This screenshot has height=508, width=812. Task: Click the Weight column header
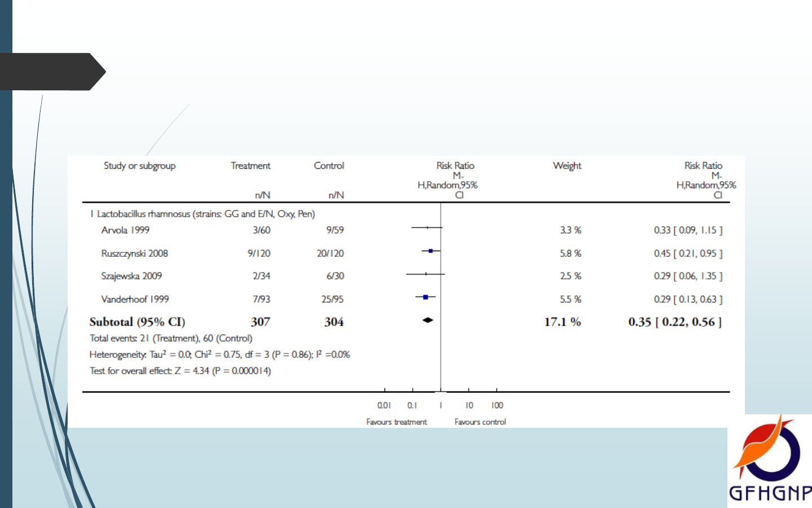click(567, 166)
